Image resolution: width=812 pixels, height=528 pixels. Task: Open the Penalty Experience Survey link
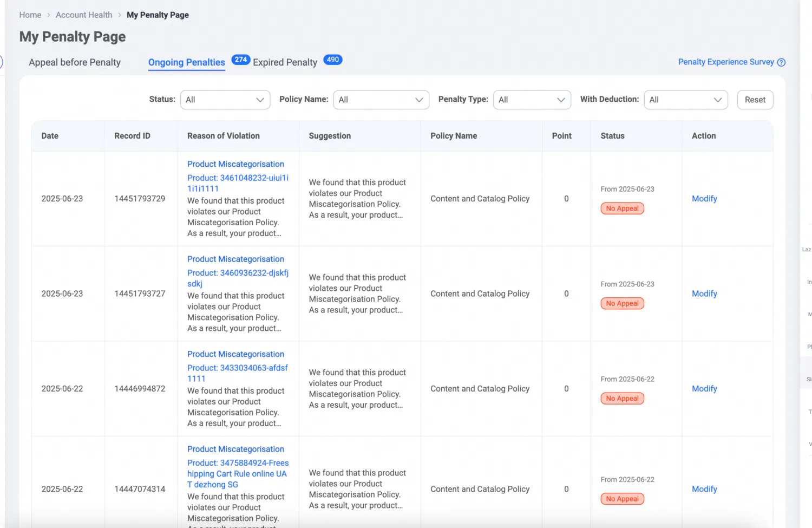coord(725,62)
